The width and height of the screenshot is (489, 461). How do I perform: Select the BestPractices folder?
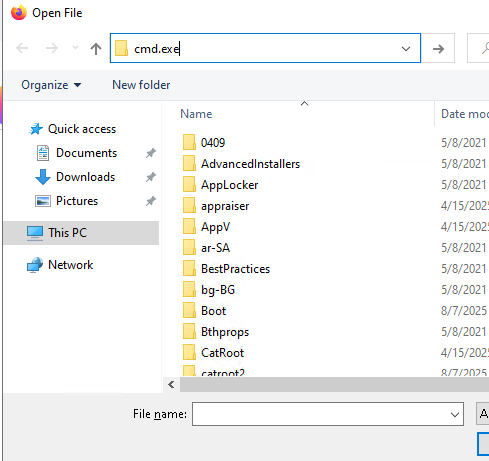pos(235,269)
